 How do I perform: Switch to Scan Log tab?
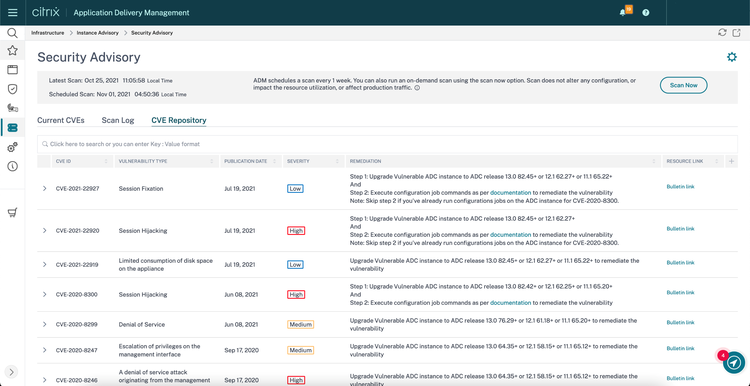(x=118, y=121)
